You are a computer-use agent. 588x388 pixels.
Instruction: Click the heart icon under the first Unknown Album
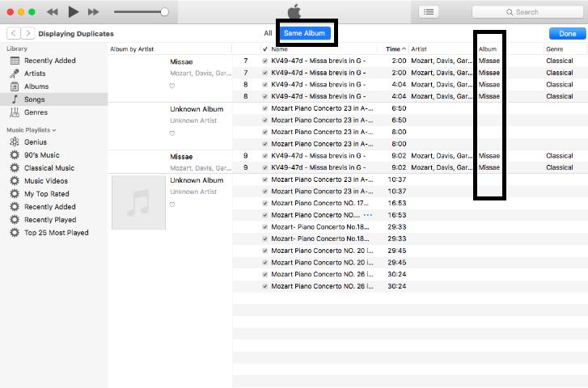coord(172,133)
